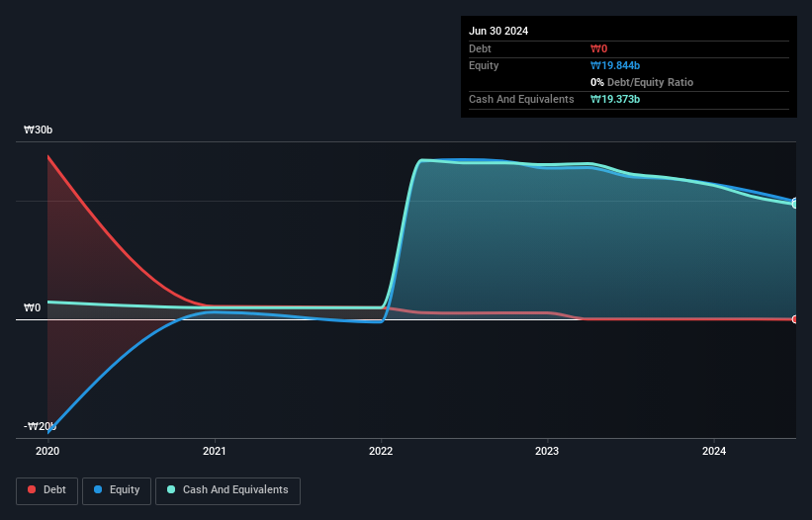The image size is (812, 520).
Task: Click the -₩20b y-axis label
Action: click(40, 426)
